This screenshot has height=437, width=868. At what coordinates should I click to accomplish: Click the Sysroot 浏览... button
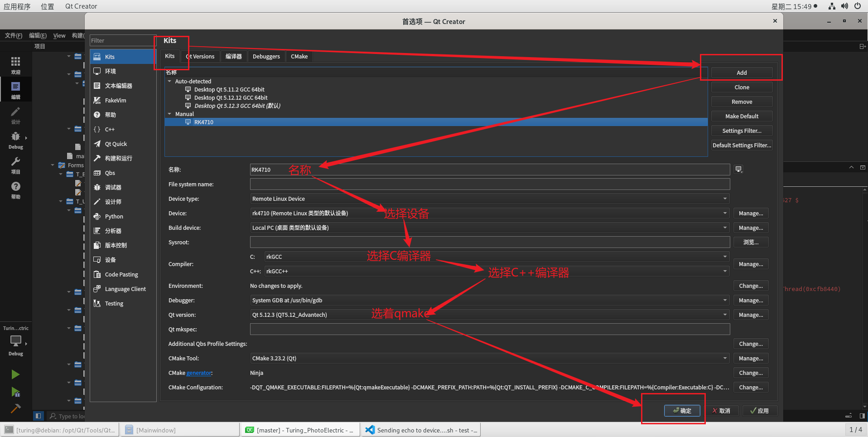pyautogui.click(x=751, y=242)
